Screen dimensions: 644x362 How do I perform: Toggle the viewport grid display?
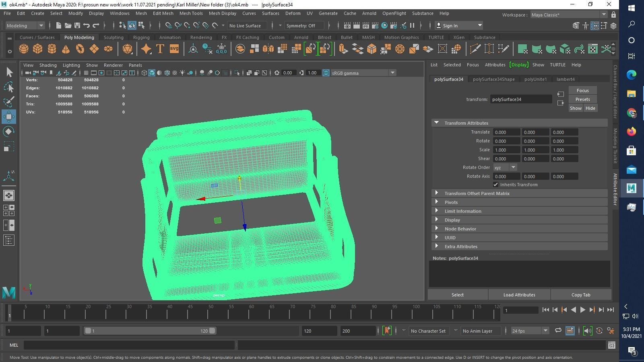(x=86, y=73)
